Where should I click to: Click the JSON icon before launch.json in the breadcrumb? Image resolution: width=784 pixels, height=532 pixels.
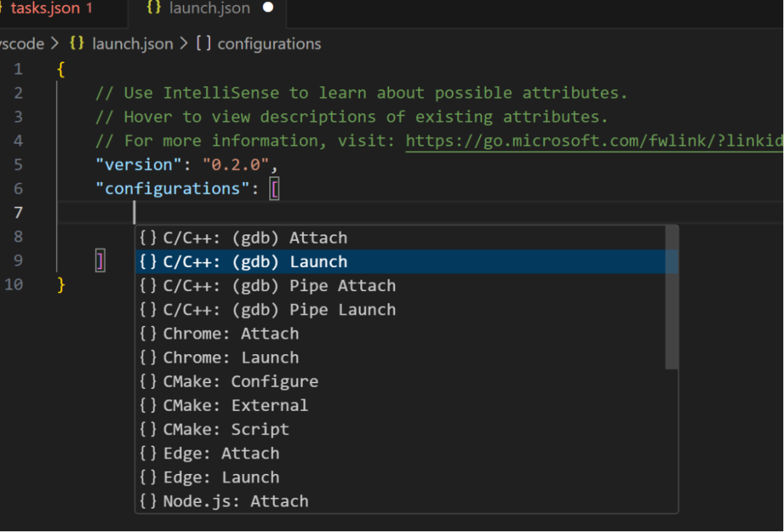(76, 43)
